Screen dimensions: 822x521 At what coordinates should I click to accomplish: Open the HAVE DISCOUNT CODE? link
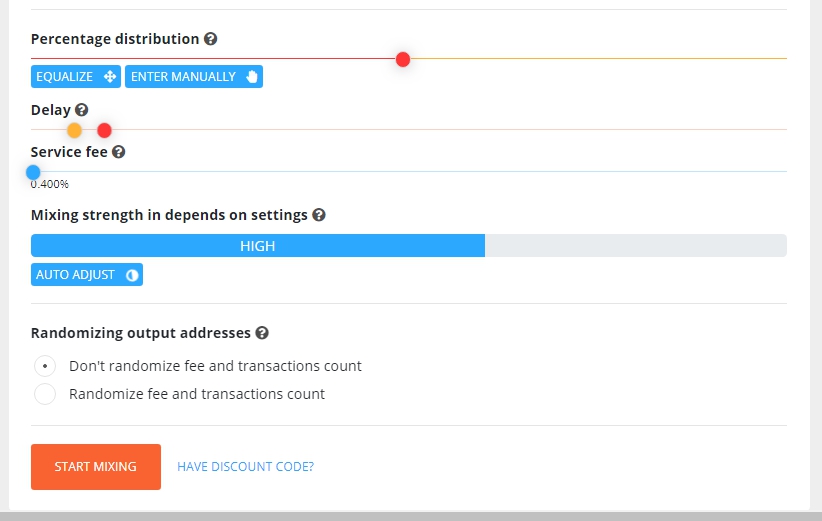tap(245, 467)
